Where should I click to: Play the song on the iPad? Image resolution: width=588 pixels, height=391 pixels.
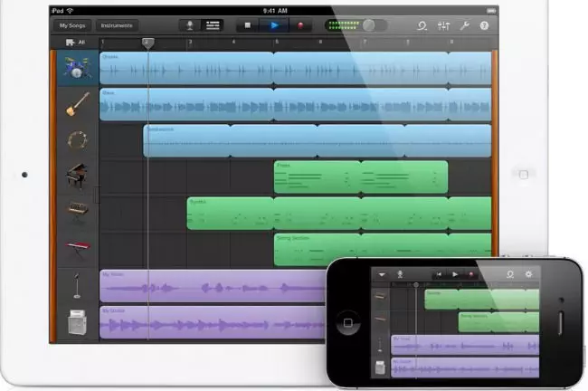coord(274,25)
